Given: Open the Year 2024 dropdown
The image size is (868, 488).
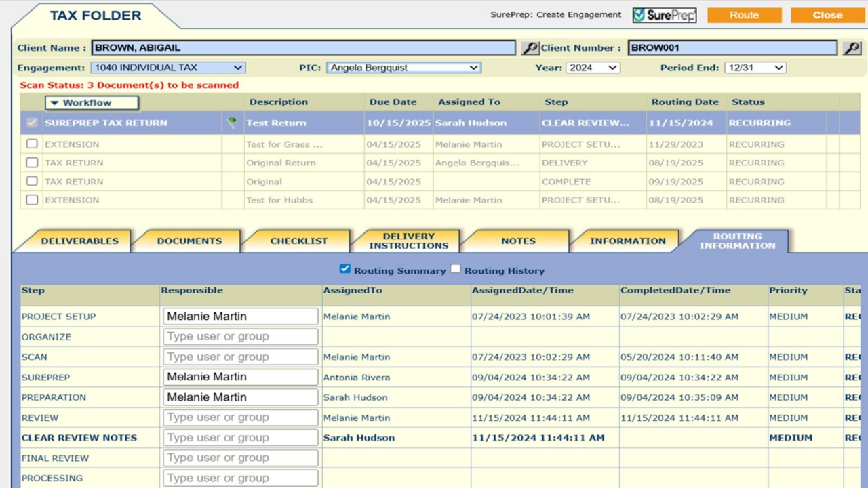Looking at the screenshot, I should (593, 68).
